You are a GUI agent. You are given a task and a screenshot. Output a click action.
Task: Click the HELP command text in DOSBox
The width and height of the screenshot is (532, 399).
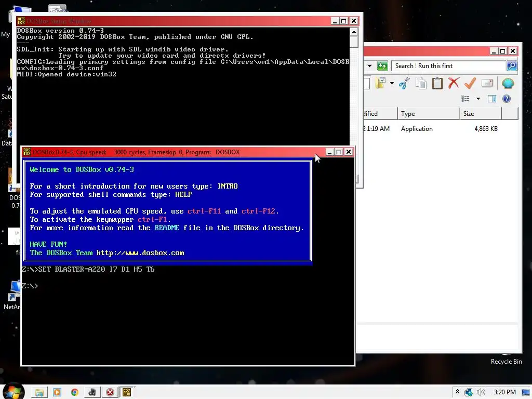click(183, 194)
